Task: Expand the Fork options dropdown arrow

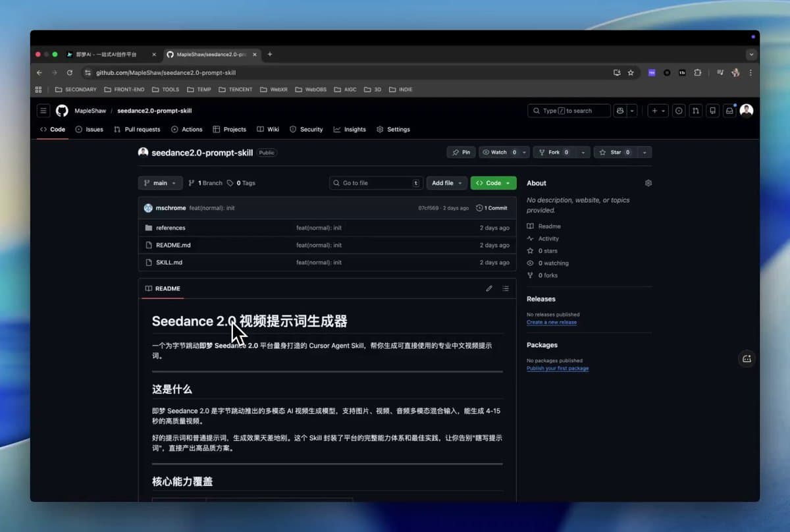Action: pos(583,152)
